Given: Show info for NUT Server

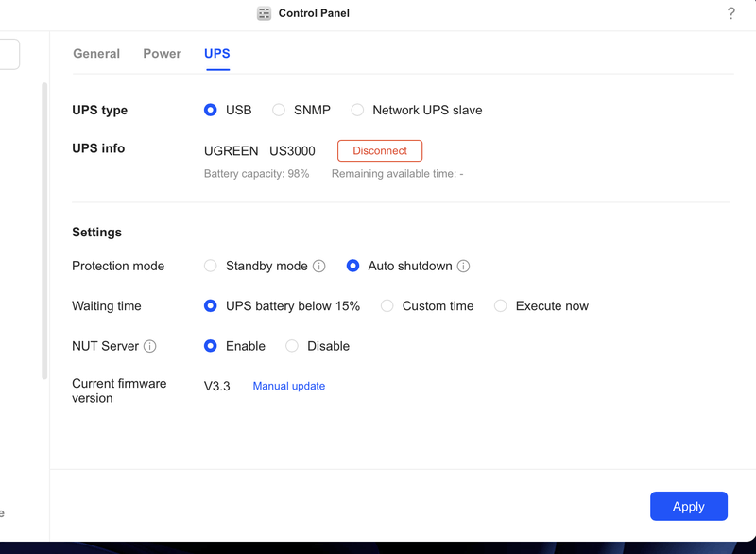Looking at the screenshot, I should point(150,347).
